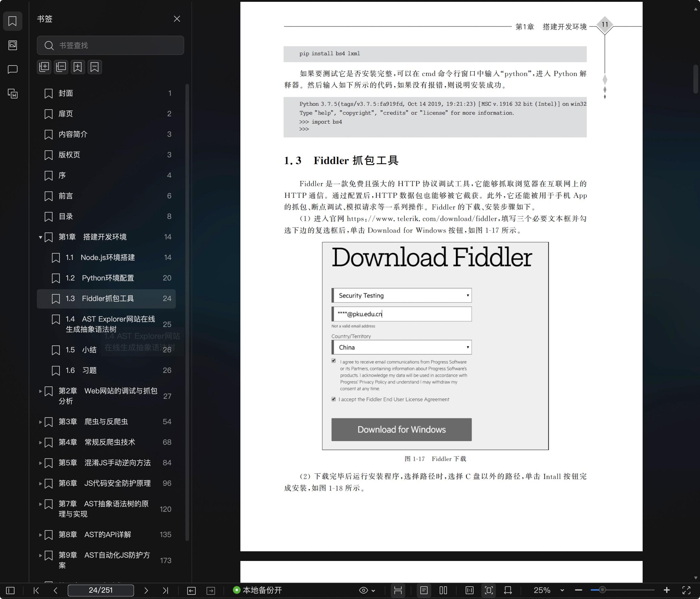Viewport: 700px width, 599px height.
Task: Click the delete bookmark icon
Action: [x=95, y=67]
